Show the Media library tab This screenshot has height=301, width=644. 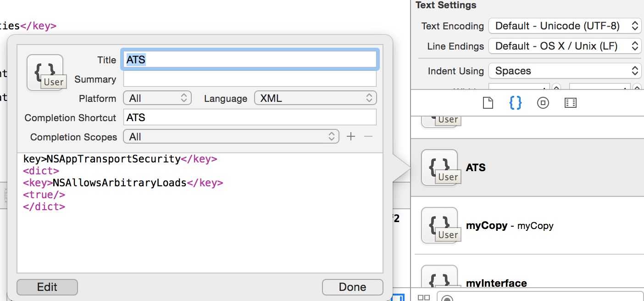pos(570,103)
